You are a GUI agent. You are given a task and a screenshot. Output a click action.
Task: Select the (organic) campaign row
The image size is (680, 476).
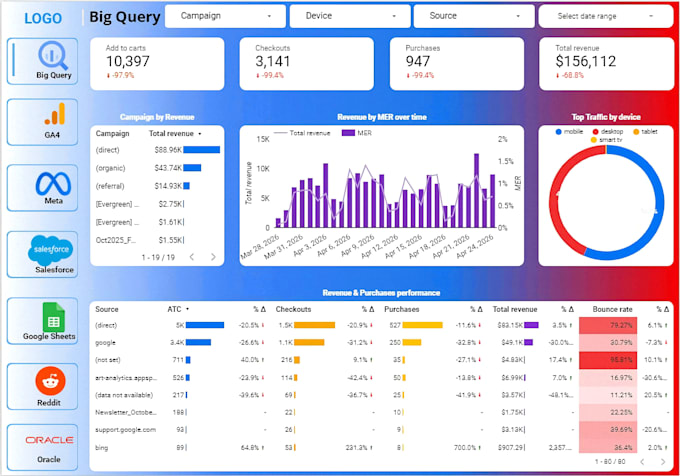point(157,168)
